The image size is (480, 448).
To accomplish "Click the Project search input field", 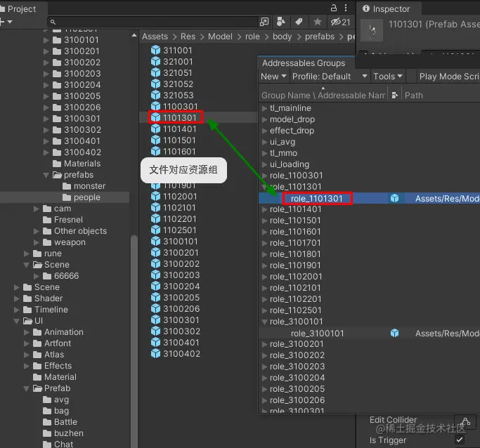I will pyautogui.click(x=153, y=22).
